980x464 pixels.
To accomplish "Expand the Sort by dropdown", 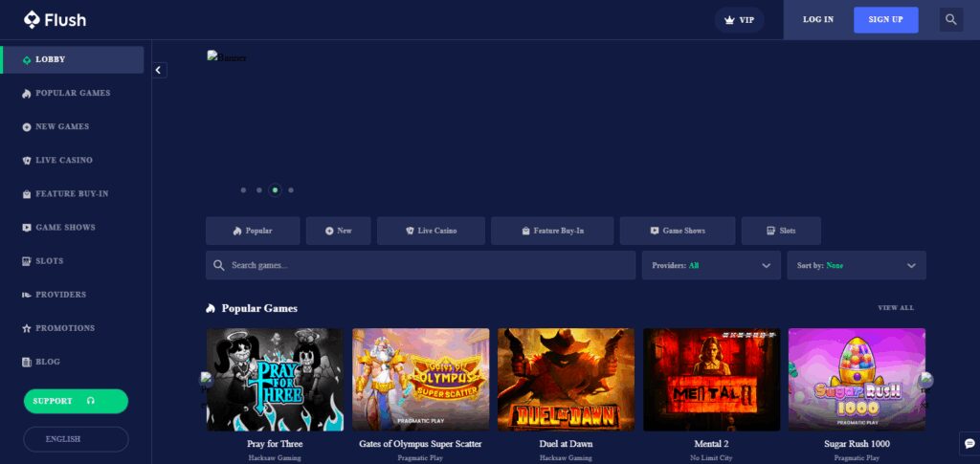I will [857, 265].
